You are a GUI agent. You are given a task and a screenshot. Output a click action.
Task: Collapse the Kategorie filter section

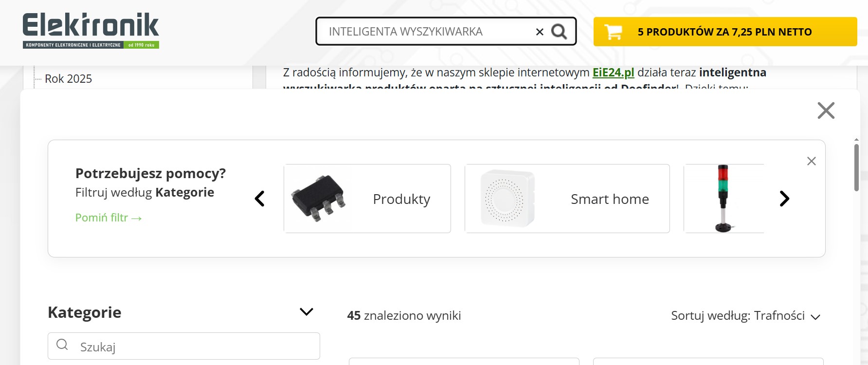click(306, 312)
